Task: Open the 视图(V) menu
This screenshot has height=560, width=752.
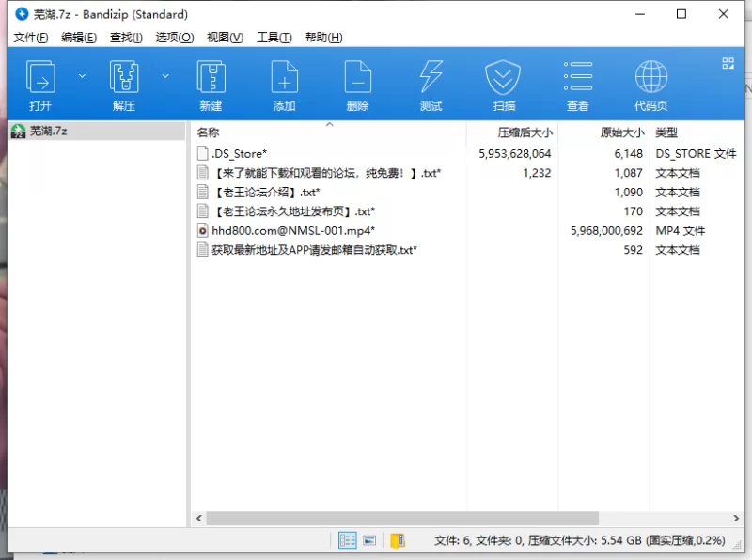Action: 225,38
